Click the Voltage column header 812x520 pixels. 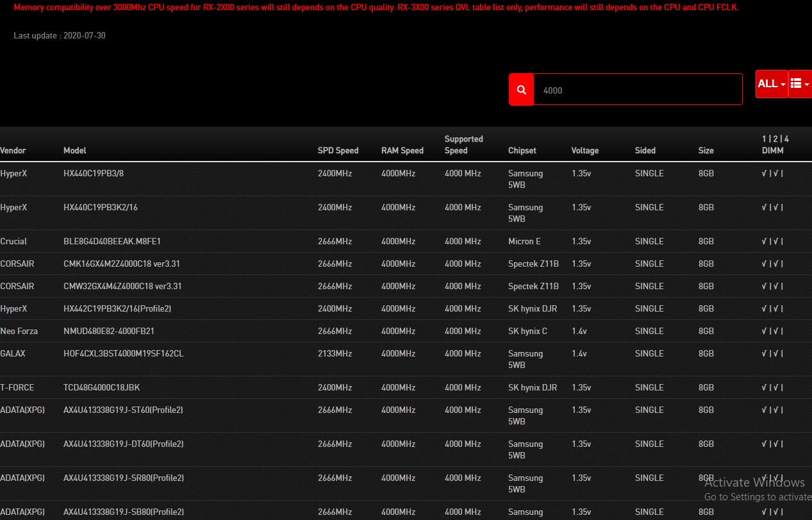coord(585,151)
